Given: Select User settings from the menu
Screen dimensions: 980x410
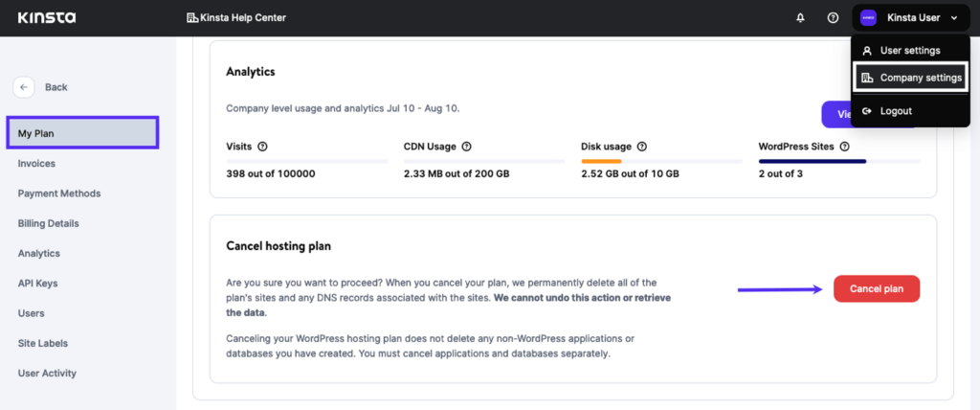Looking at the screenshot, I should [x=910, y=50].
